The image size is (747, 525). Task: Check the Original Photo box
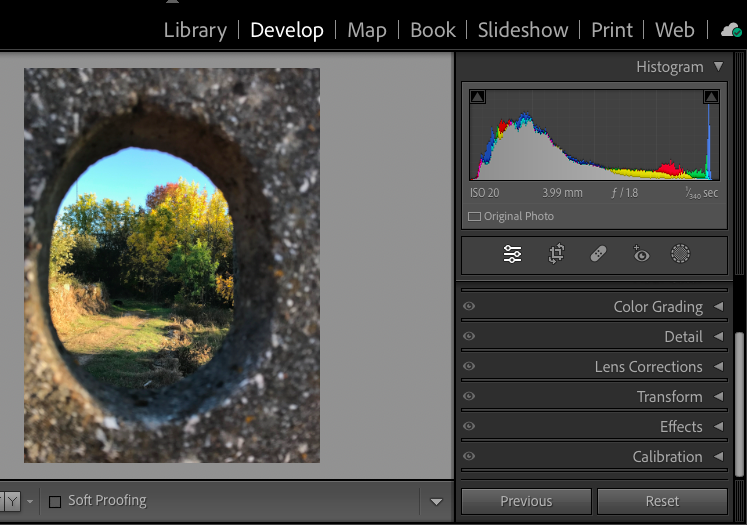tap(474, 216)
